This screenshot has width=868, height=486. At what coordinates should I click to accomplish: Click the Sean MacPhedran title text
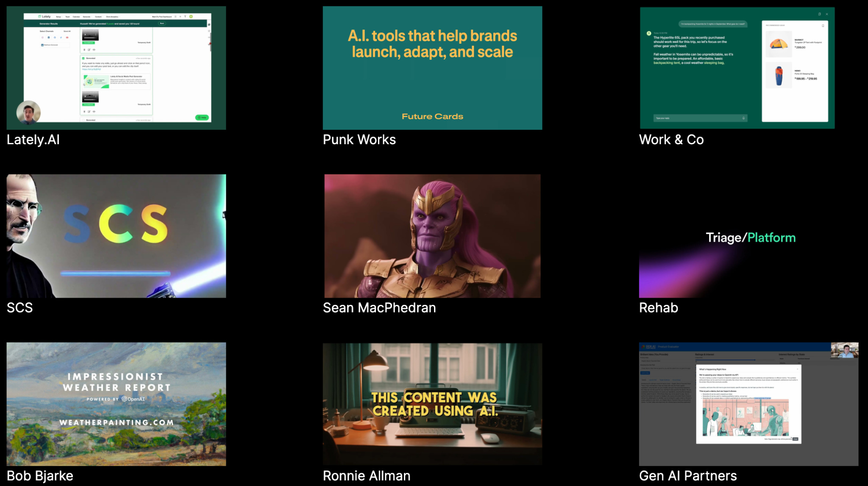coord(379,307)
